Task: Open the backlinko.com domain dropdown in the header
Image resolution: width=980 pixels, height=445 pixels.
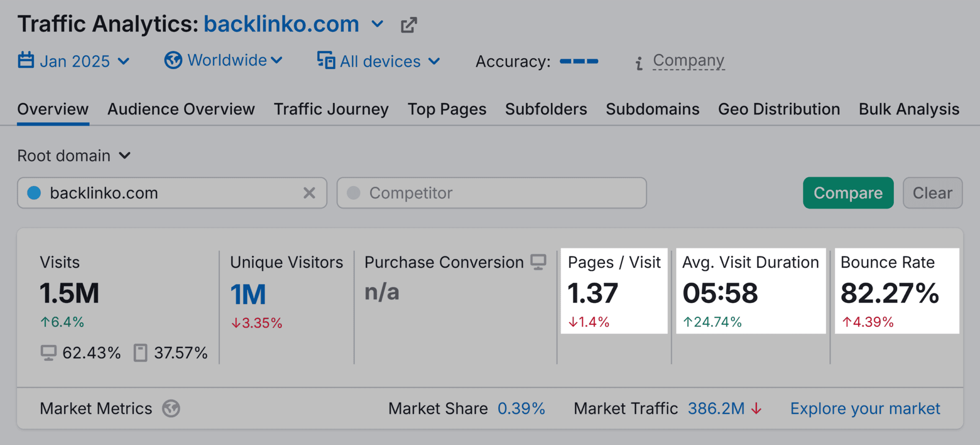Action: (377, 24)
